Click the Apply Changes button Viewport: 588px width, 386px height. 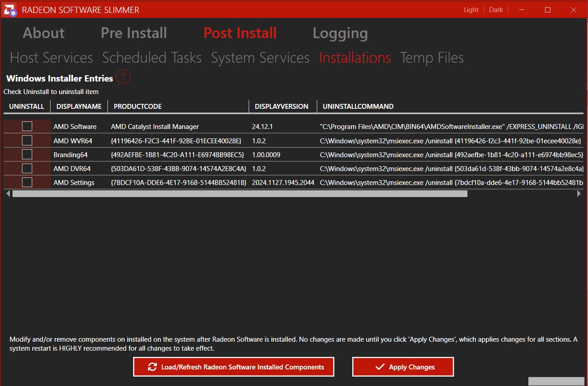403,367
